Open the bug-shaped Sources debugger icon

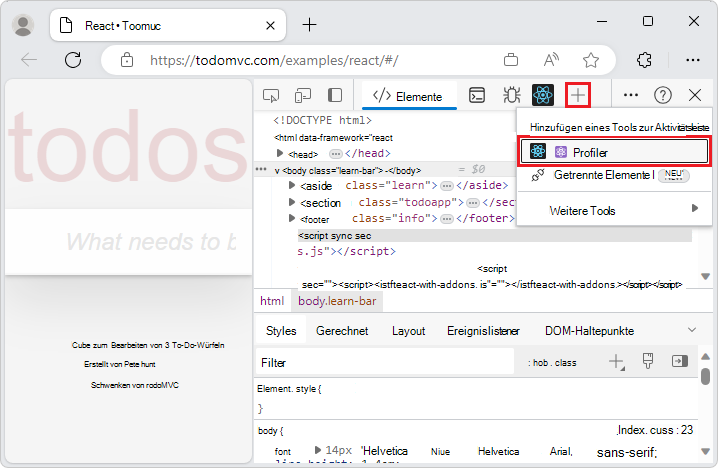click(x=511, y=95)
